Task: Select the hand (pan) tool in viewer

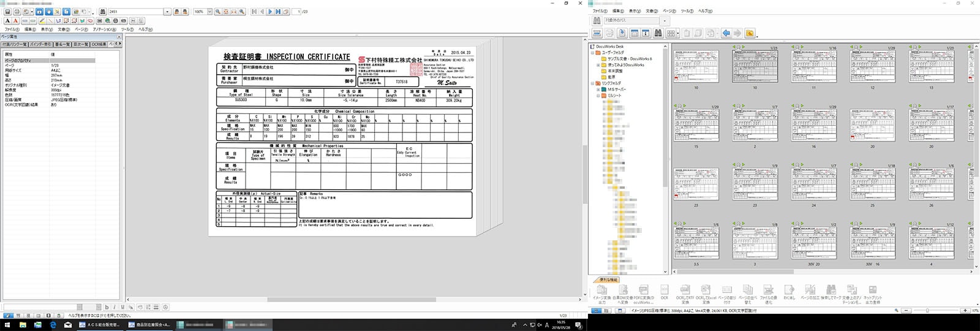Action: coord(49,12)
